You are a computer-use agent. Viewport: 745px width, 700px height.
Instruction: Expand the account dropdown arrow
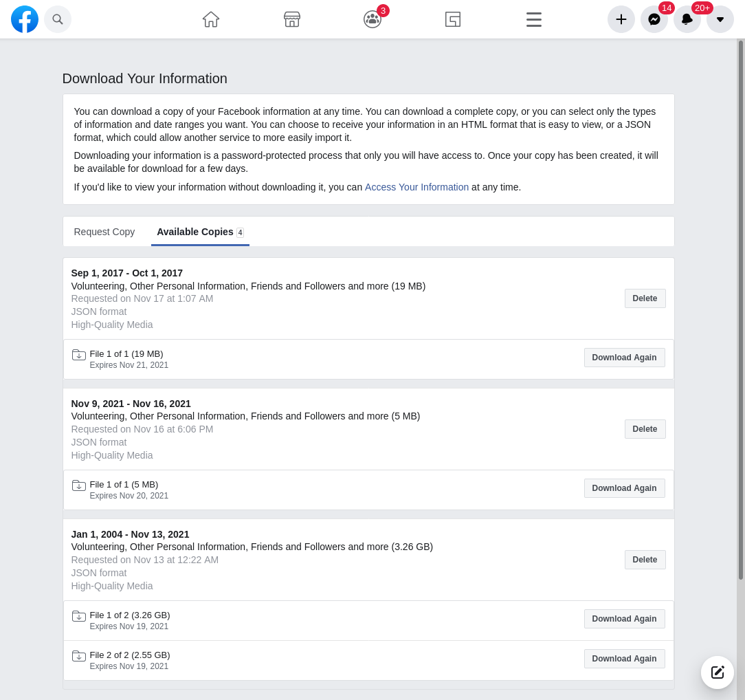pyautogui.click(x=720, y=19)
